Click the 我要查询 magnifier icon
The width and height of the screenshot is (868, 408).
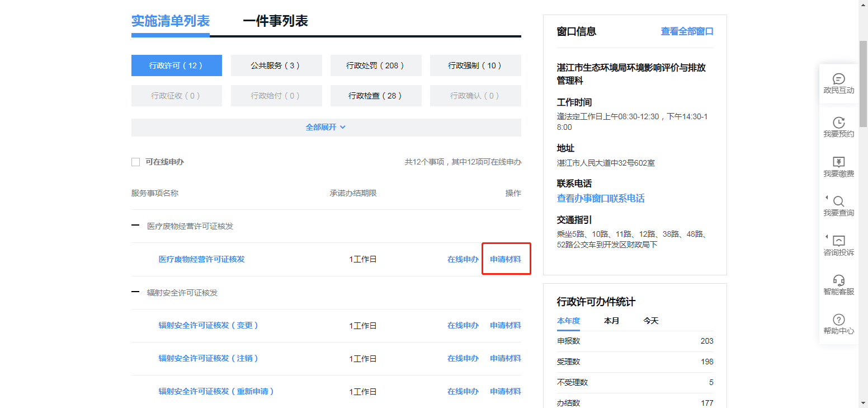coord(838,201)
